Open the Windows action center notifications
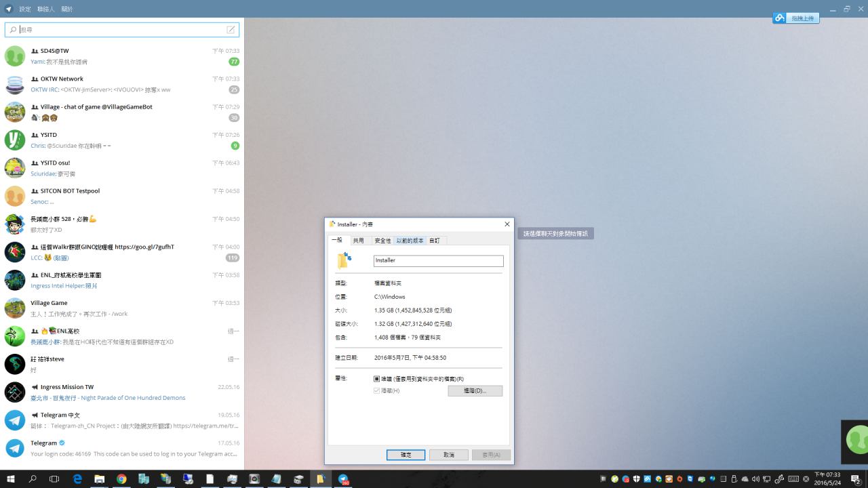 coord(856,479)
